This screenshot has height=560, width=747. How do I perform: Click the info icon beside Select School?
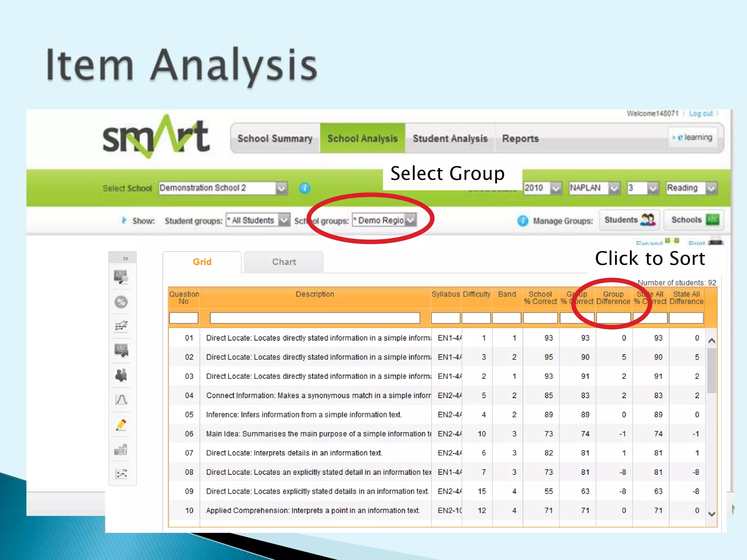[x=305, y=188]
